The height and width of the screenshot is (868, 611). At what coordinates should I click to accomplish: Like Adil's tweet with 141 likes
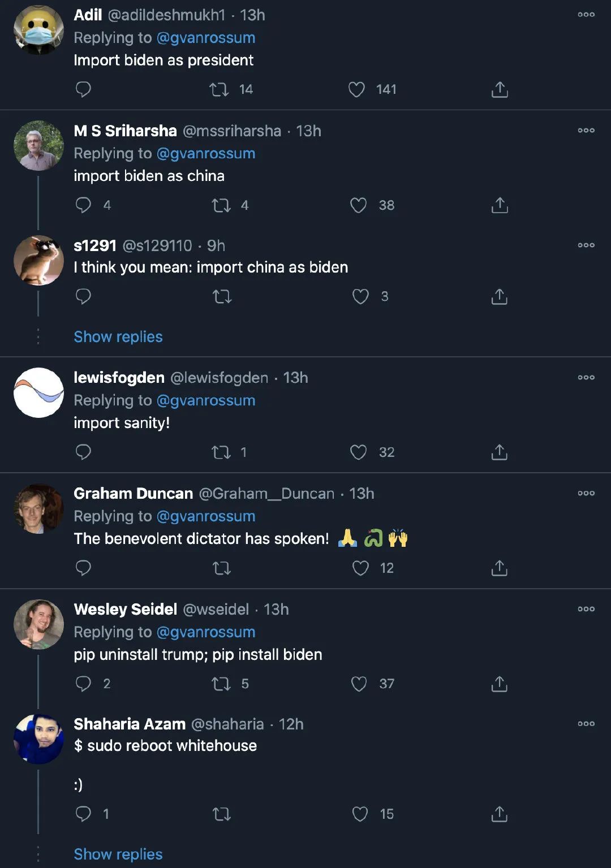(x=356, y=89)
